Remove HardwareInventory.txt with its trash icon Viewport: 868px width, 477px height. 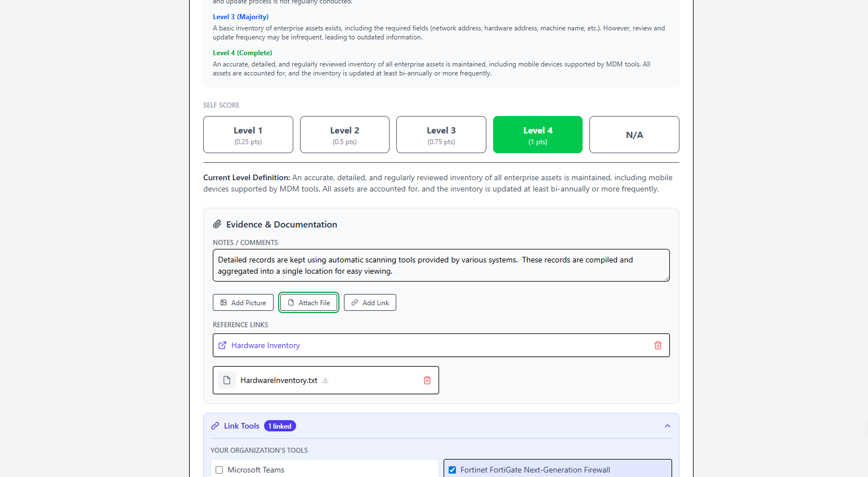point(427,380)
